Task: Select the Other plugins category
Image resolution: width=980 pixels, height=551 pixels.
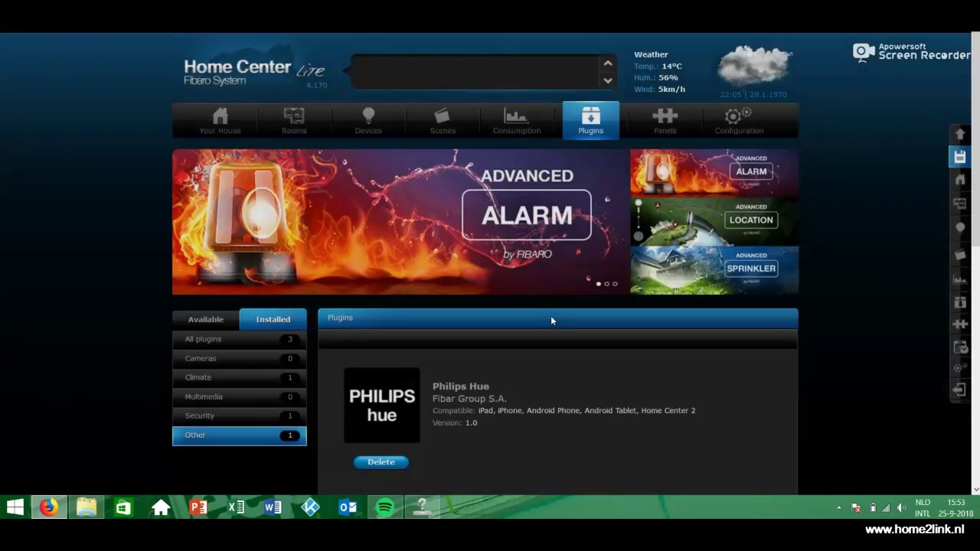Action: (240, 435)
